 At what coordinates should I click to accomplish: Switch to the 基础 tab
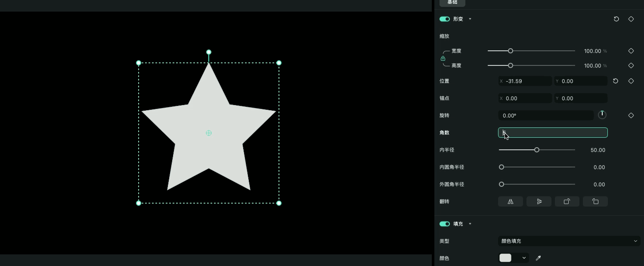tap(452, 3)
